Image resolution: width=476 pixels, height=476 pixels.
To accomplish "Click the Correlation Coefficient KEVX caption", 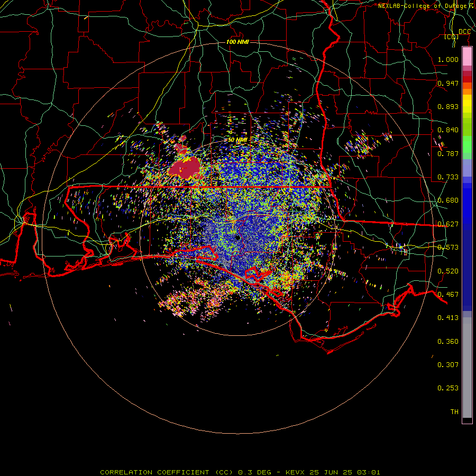I will coord(240,472).
